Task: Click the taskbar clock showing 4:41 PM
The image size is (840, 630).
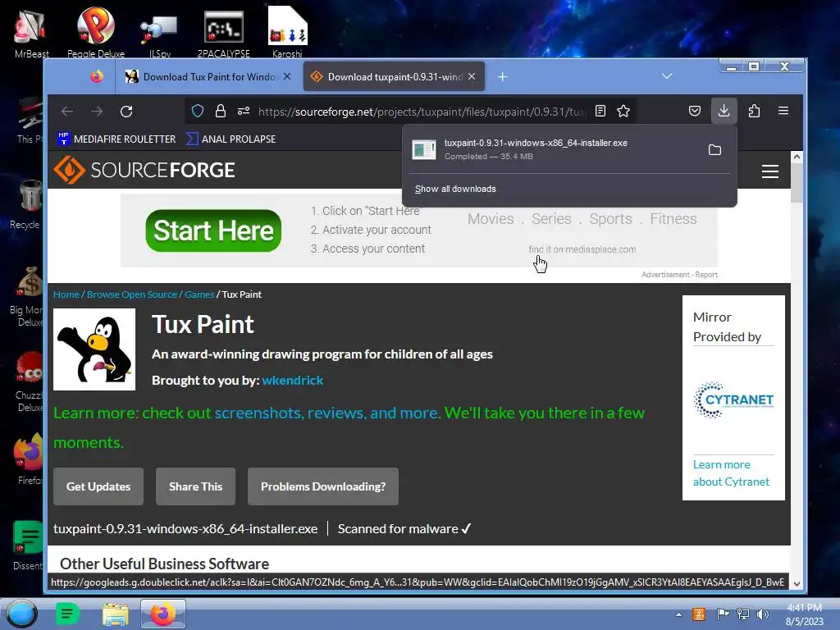Action: (804, 614)
